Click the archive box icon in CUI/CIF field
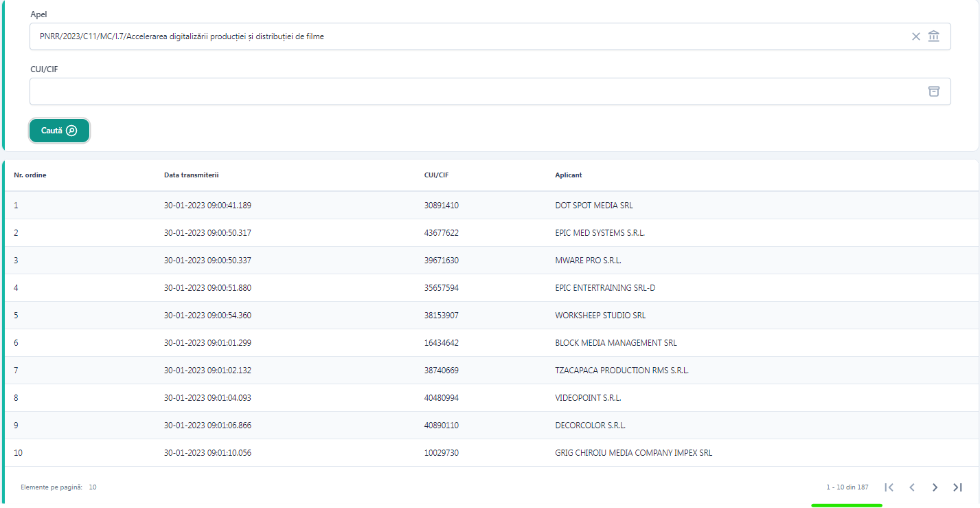 933,91
